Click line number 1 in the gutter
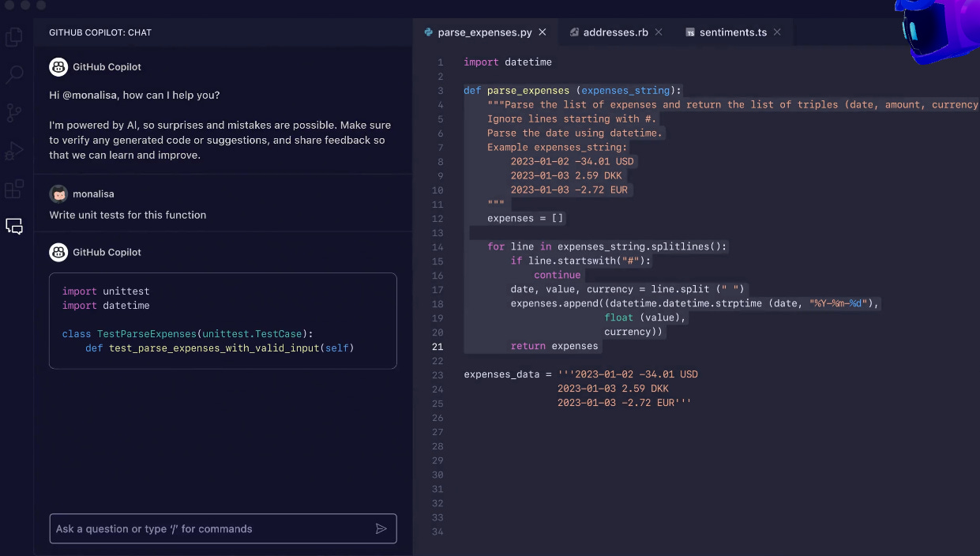Screen dimensions: 980x556 tap(441, 62)
